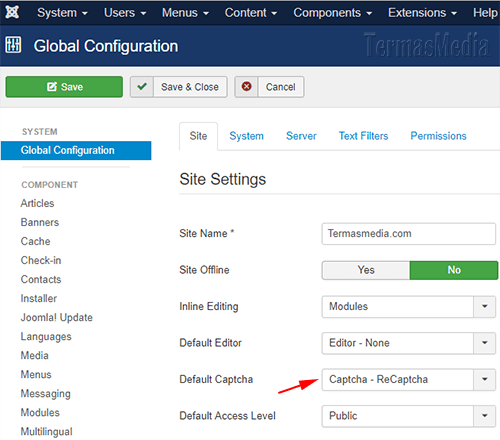The image size is (500, 440).
Task: Open the Help menu
Action: 486,13
